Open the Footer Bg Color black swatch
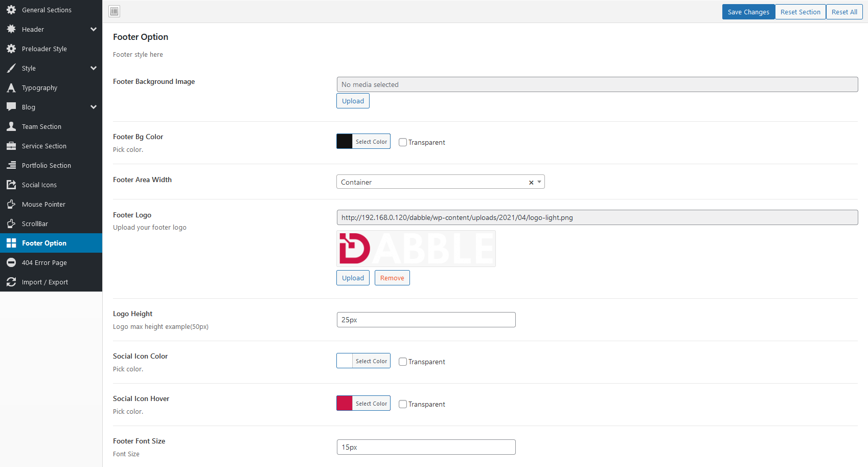868x467 pixels. (345, 141)
